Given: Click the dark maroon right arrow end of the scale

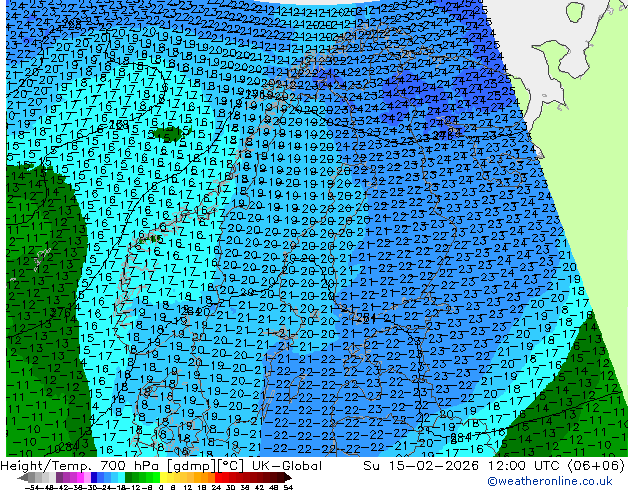Looking at the screenshot, I should [287, 478].
